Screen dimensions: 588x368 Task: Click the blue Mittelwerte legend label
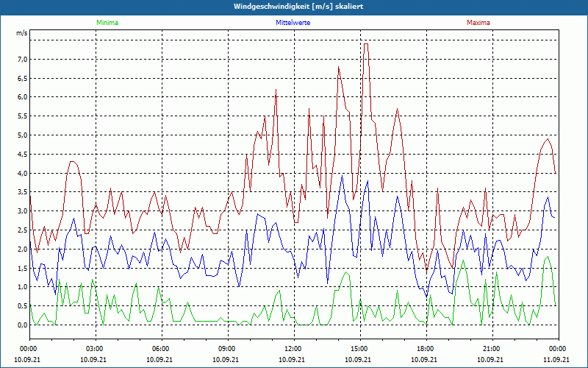[x=293, y=23]
